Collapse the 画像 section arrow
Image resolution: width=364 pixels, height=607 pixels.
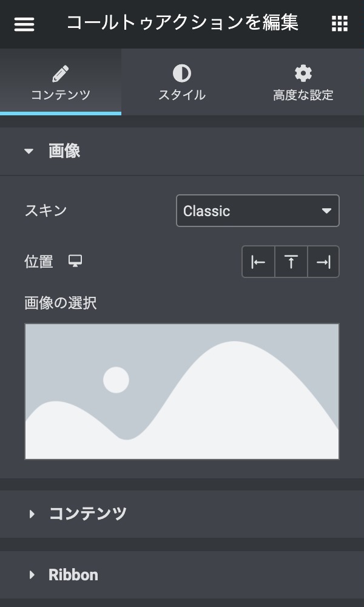29,151
